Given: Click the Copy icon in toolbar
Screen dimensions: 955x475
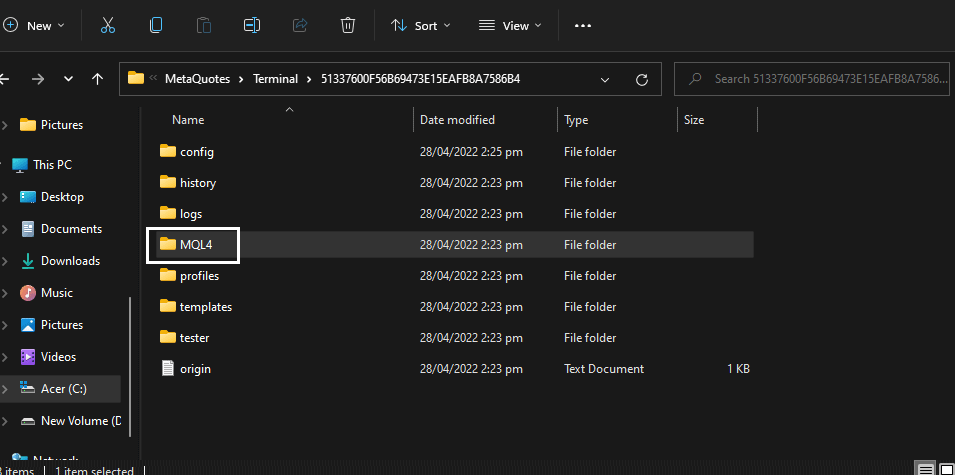Looking at the screenshot, I should [156, 25].
